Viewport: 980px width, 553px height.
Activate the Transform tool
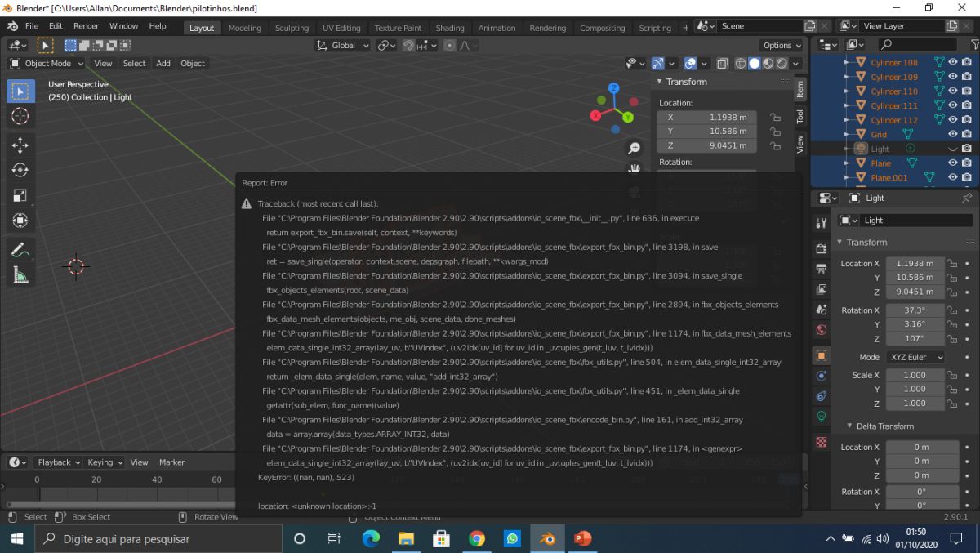(x=21, y=221)
